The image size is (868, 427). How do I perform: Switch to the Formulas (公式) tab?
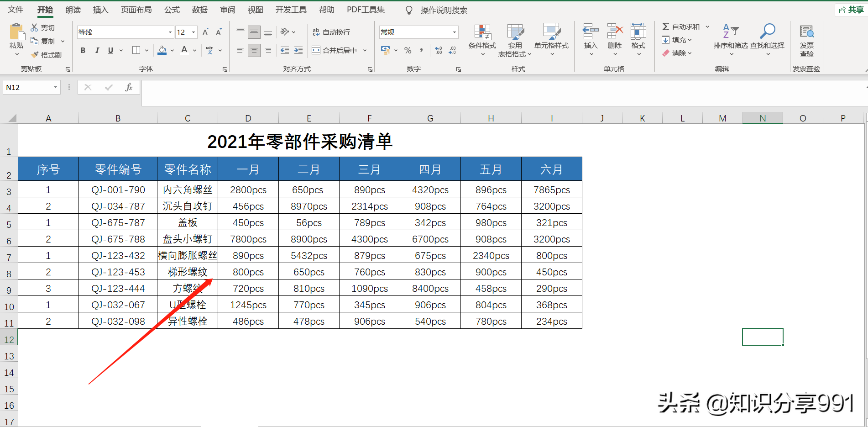(172, 10)
